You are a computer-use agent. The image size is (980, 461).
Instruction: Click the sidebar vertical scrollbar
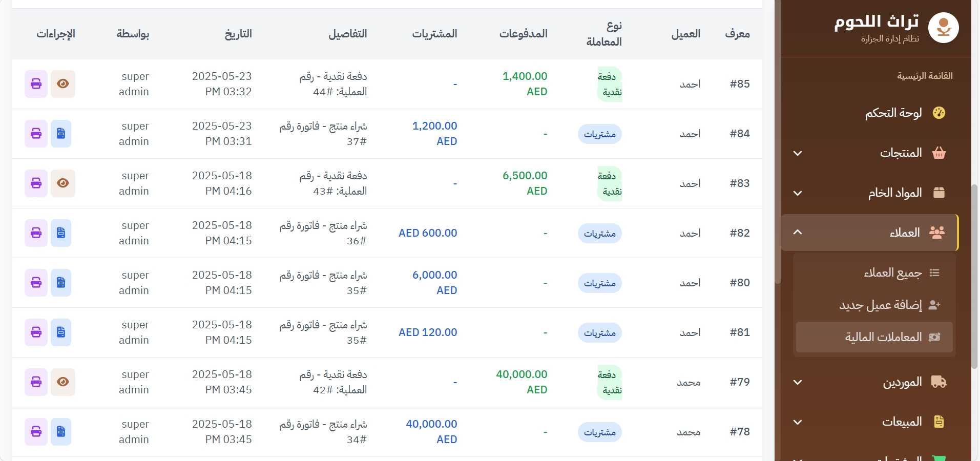click(974, 277)
